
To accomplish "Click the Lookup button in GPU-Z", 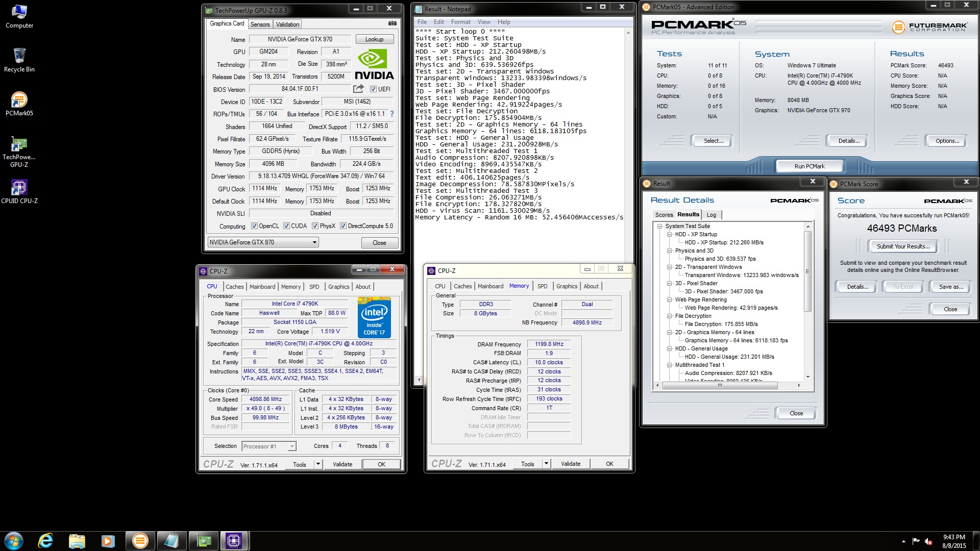I will pyautogui.click(x=374, y=39).
